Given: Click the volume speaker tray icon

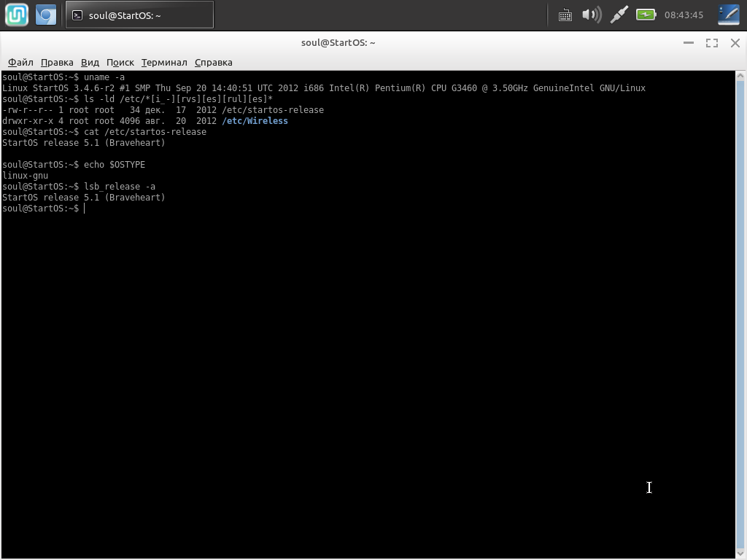Looking at the screenshot, I should pyautogui.click(x=592, y=15).
